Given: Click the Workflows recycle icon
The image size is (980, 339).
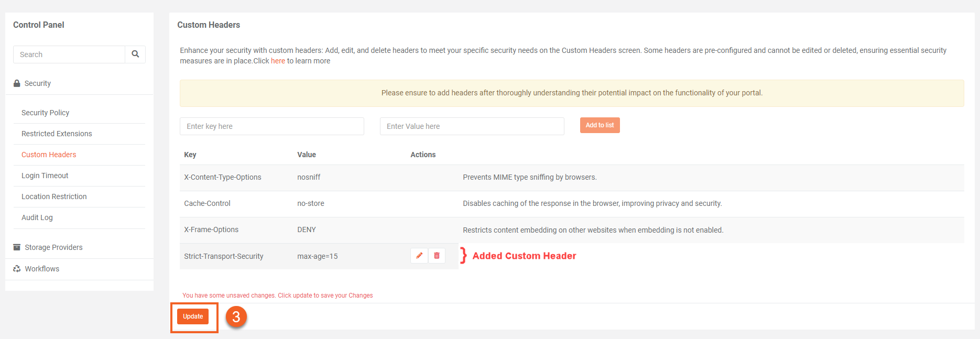Looking at the screenshot, I should pyautogui.click(x=17, y=269).
